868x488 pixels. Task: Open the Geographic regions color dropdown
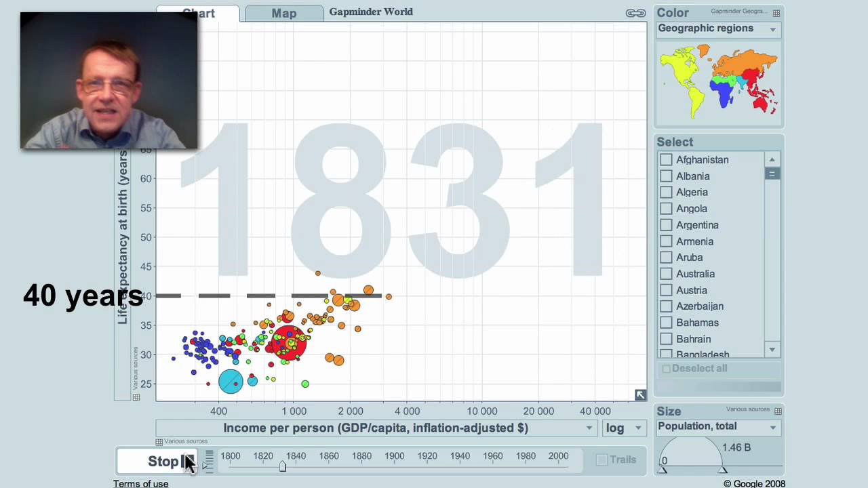(718, 28)
